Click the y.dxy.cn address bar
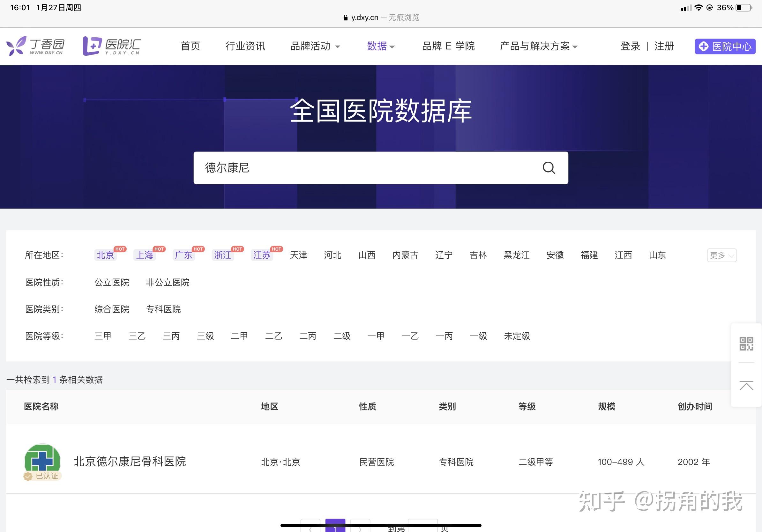Image resolution: width=762 pixels, height=532 pixels. [x=381, y=18]
